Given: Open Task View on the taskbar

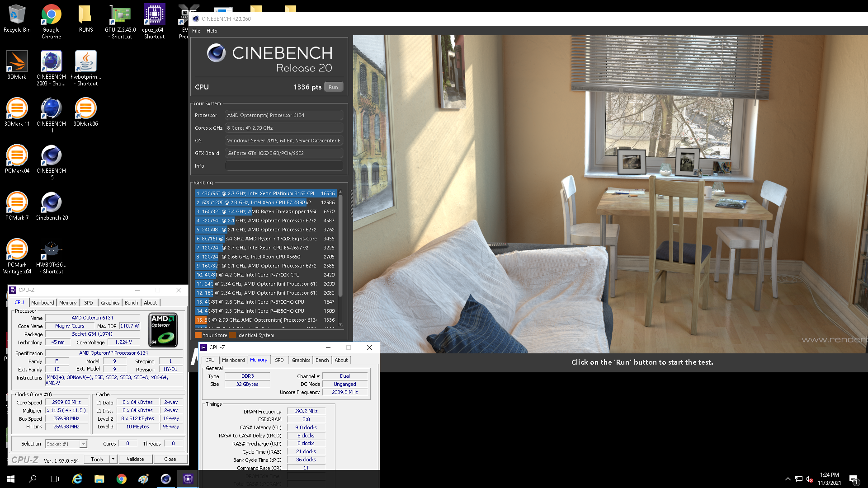Looking at the screenshot, I should click(x=54, y=479).
